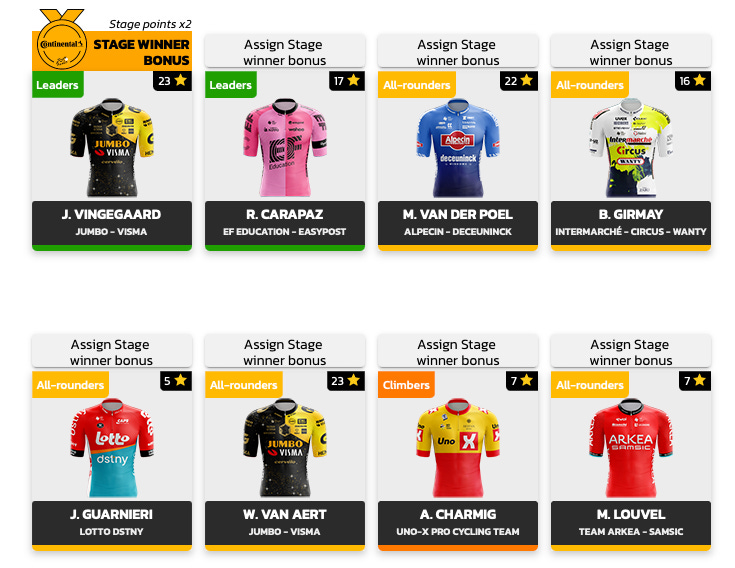This screenshot has height=568, width=735.
Task: Assign stage winner bonus to J. Guarnieri
Action: pos(112,351)
